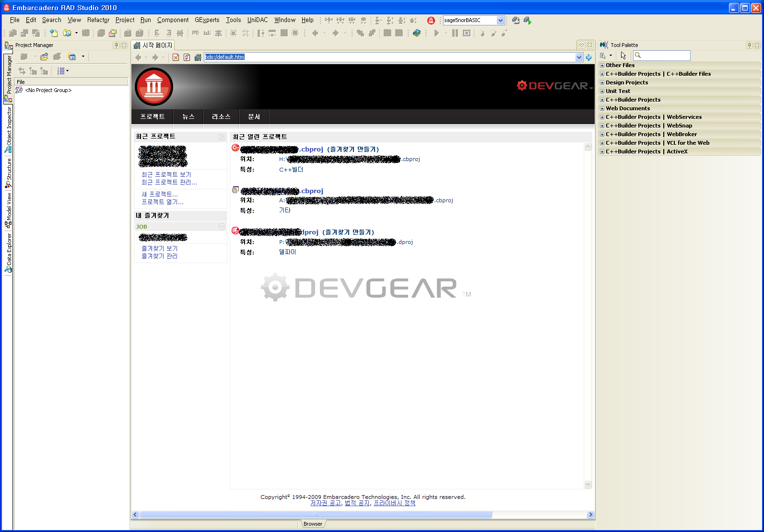Click the 새 프로젝트... link
This screenshot has height=532, width=764.
coord(159,194)
